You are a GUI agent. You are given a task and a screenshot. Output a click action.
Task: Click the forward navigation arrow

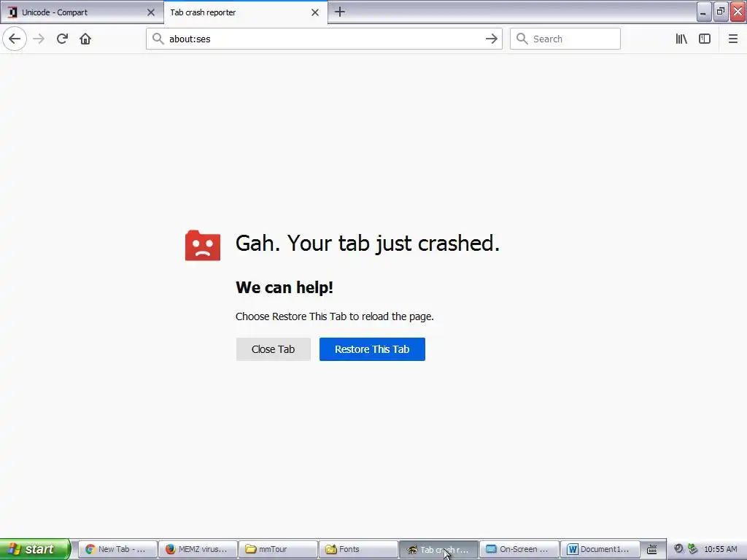point(39,39)
